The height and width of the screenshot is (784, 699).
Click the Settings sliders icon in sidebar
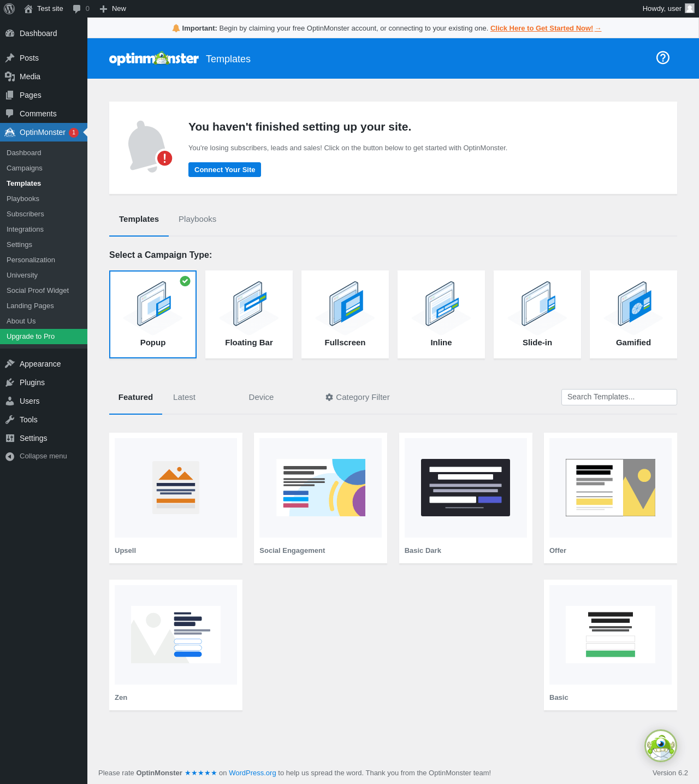[10, 438]
